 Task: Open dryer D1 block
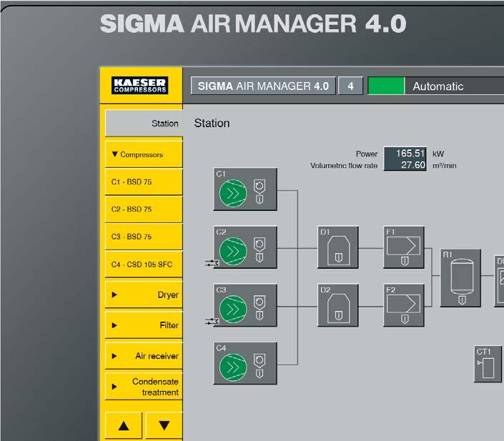pos(338,247)
